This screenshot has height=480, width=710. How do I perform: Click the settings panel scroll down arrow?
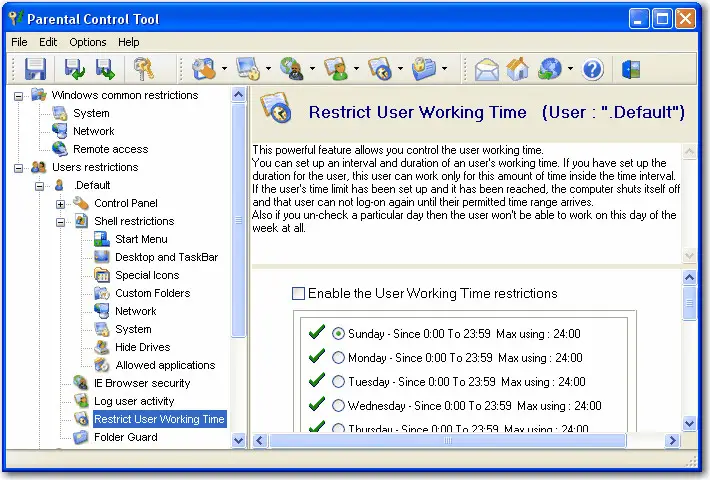689,424
